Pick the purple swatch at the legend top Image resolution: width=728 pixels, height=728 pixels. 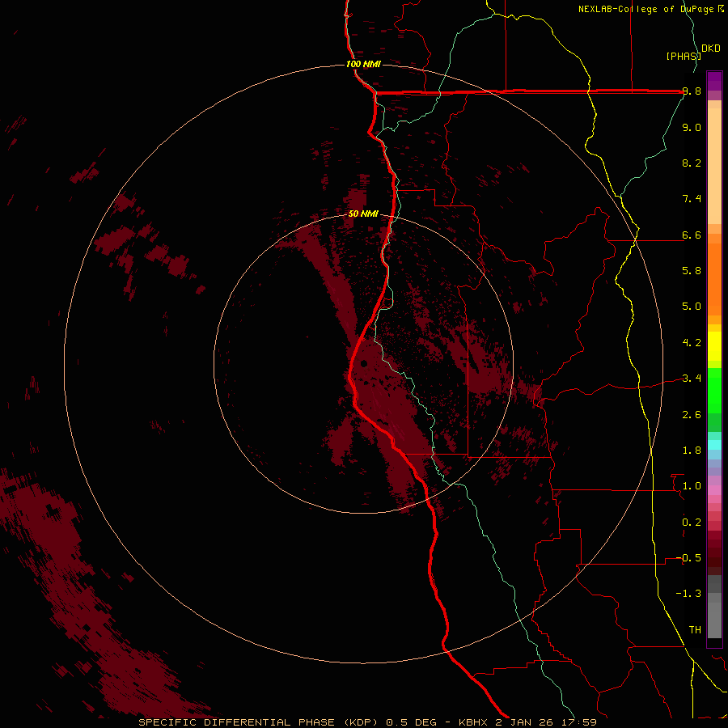[714, 81]
